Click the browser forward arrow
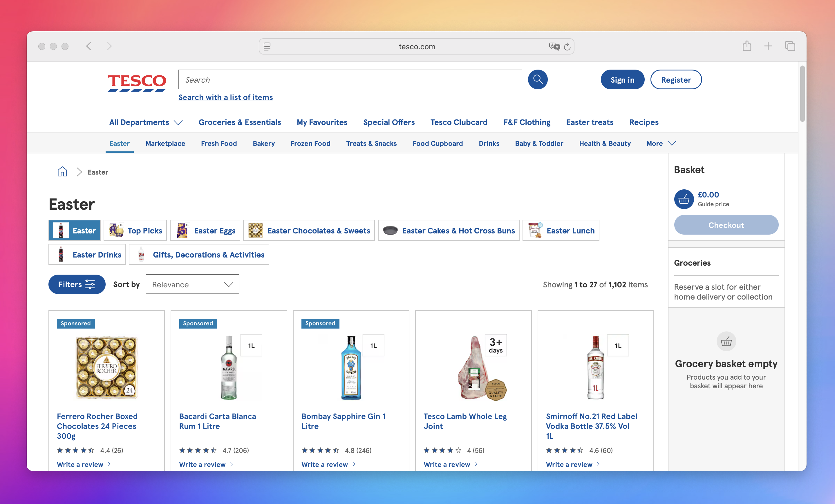 point(109,46)
